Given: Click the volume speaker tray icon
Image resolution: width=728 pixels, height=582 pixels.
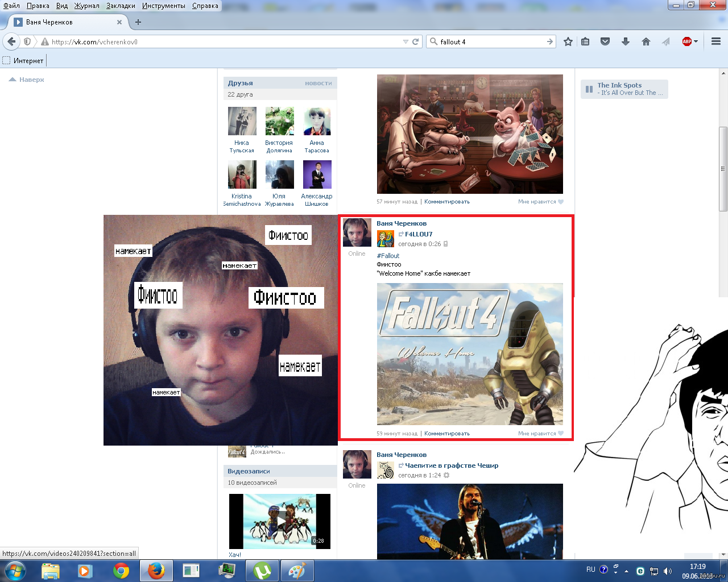Looking at the screenshot, I should click(x=668, y=571).
